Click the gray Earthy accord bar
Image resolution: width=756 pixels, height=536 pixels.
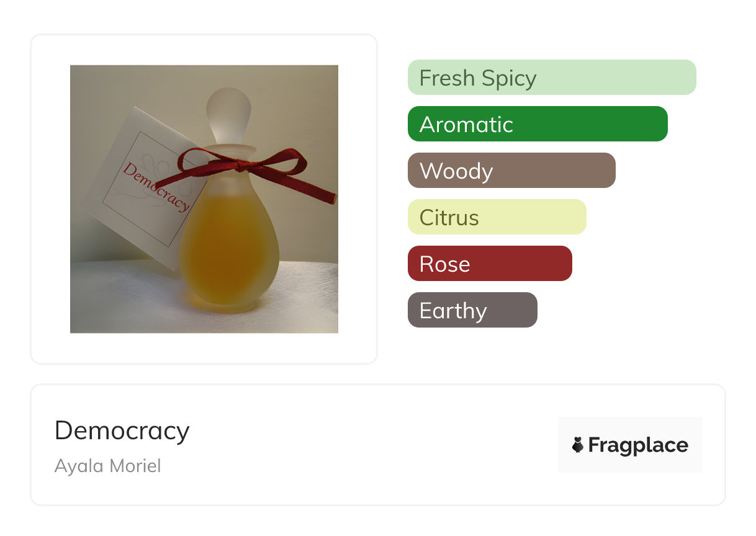(472, 310)
